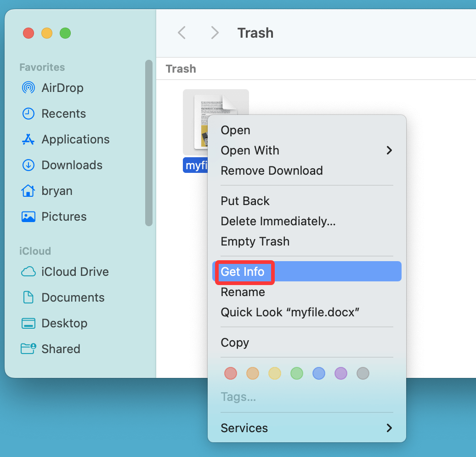Go to the Downloads folder
Screen dimensions: 476x457
[x=73, y=165]
